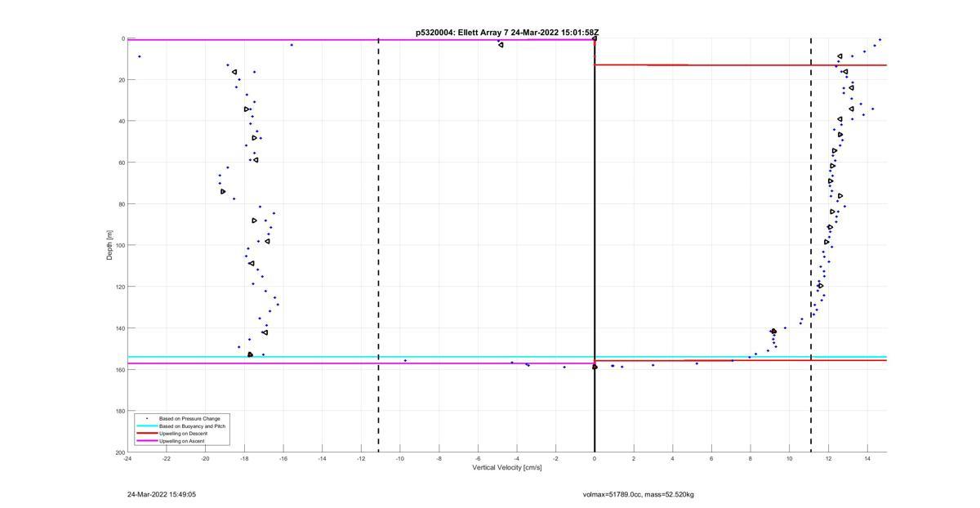Screen dimensions: 980x508
Task: Click x-axis tick label '-10'
Action: (400, 459)
